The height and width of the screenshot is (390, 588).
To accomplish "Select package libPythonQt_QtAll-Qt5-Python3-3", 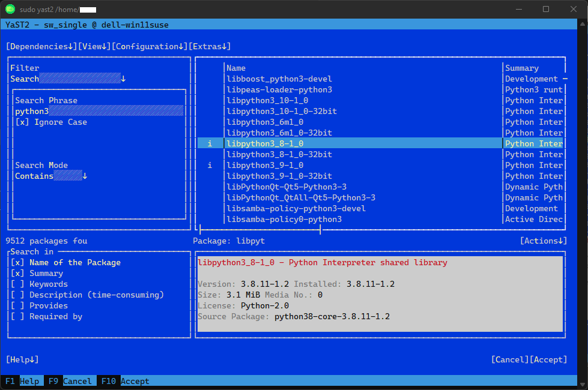I will pyautogui.click(x=301, y=198).
